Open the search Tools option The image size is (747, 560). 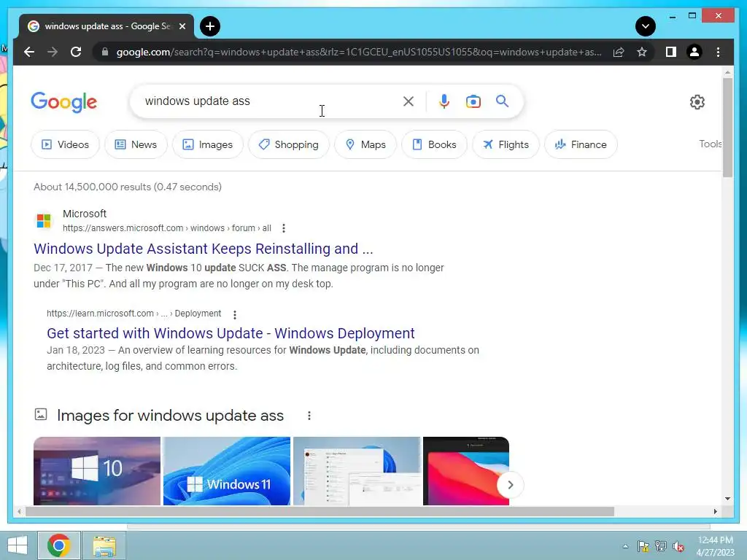click(710, 144)
